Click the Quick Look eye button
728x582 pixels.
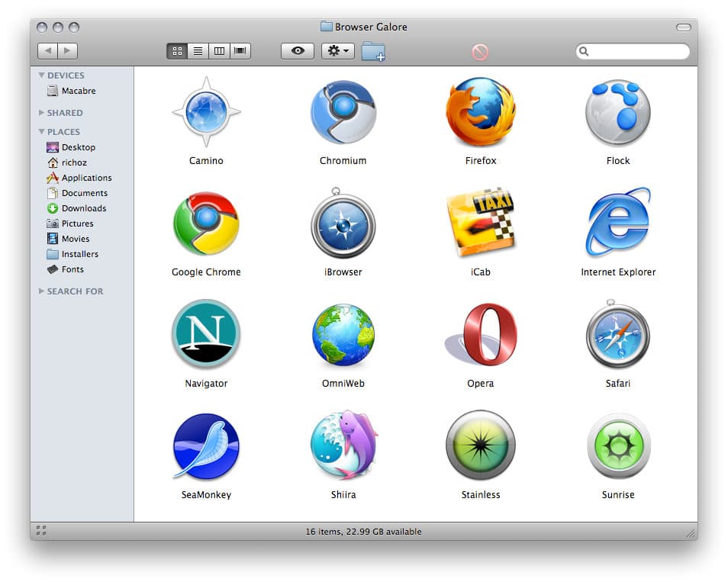pyautogui.click(x=298, y=51)
